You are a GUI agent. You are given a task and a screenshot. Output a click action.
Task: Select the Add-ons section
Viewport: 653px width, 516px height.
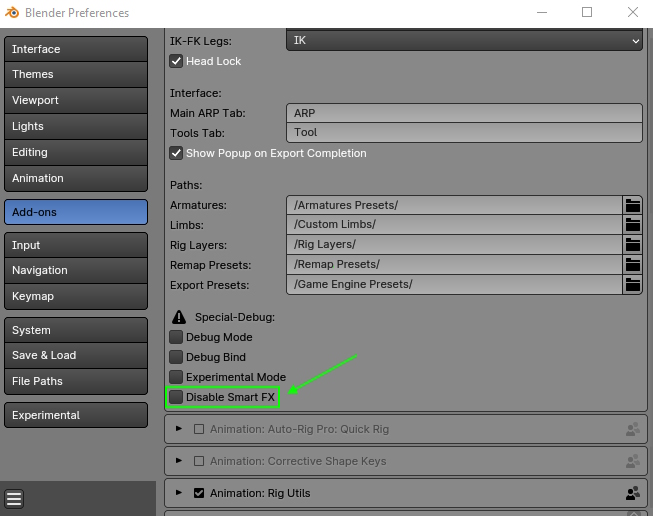point(76,212)
